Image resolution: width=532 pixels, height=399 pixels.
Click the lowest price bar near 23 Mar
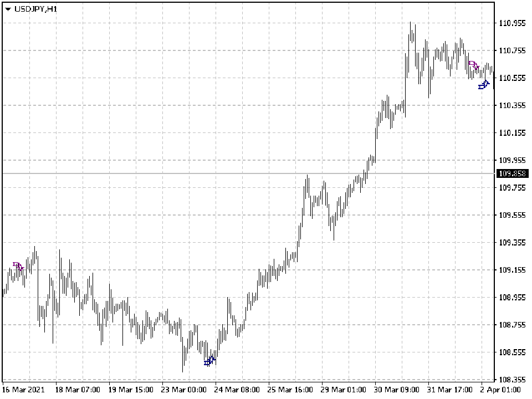(183, 355)
